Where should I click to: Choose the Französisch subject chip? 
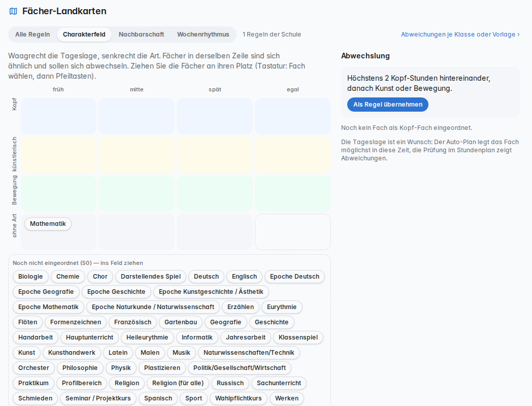coord(132,322)
